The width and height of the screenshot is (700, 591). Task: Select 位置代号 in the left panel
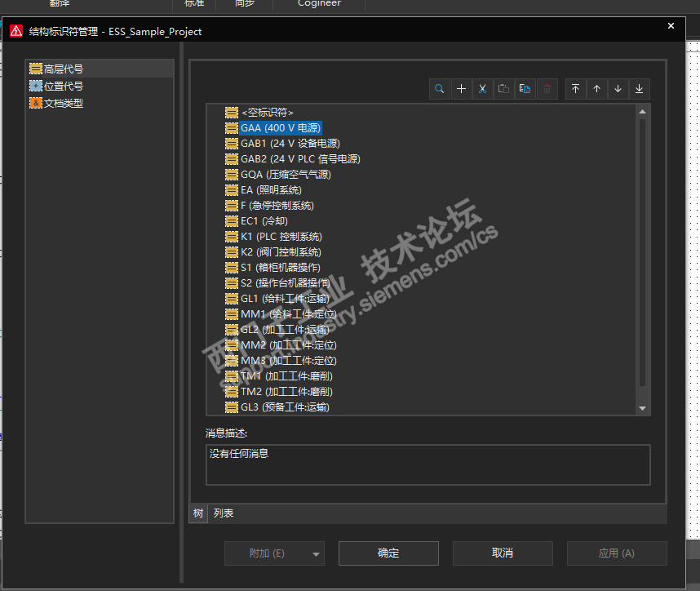(x=63, y=86)
